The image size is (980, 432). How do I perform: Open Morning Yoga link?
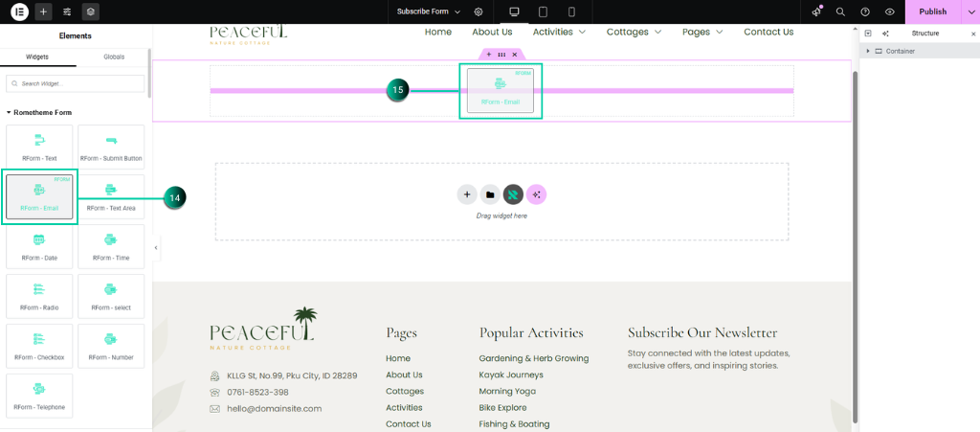click(x=507, y=392)
